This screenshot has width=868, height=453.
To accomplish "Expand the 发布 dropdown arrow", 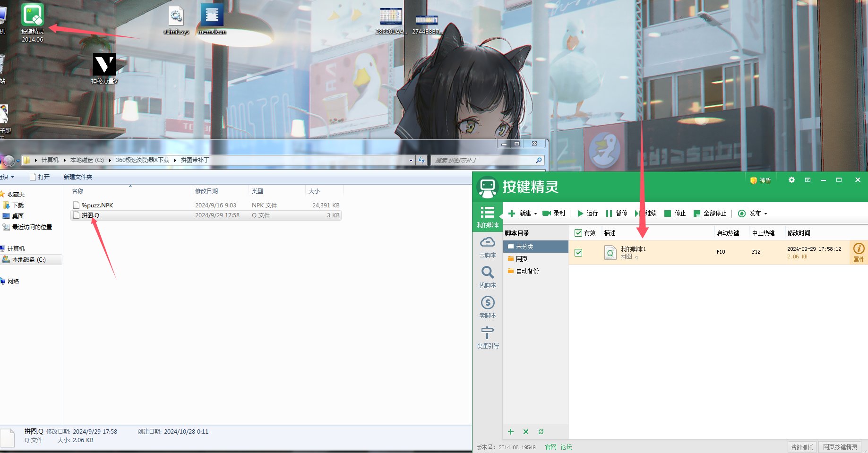I will pyautogui.click(x=765, y=214).
